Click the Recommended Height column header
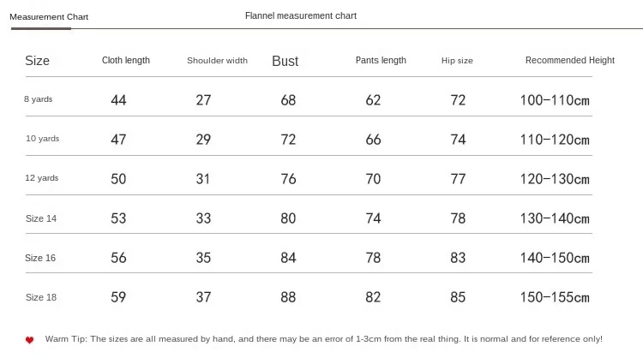The width and height of the screenshot is (643, 364). [x=570, y=60]
